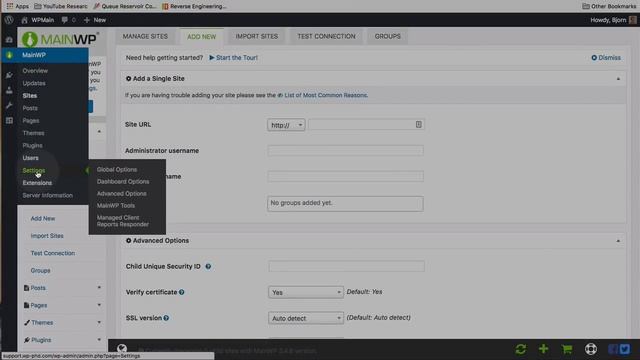The height and width of the screenshot is (360, 640).
Task: Expand the Pages section in left panel
Action: coord(99,305)
